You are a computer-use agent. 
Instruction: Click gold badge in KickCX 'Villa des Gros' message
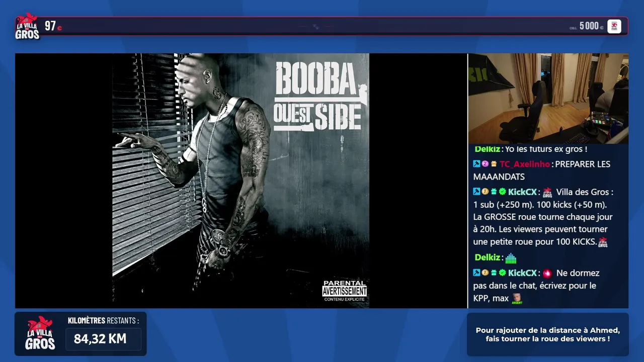click(x=485, y=192)
